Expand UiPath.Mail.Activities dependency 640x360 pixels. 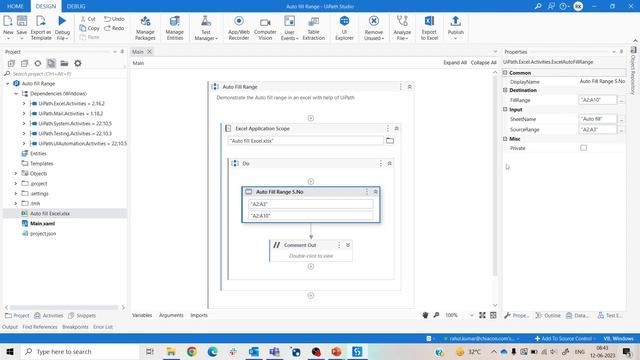[x=24, y=113]
